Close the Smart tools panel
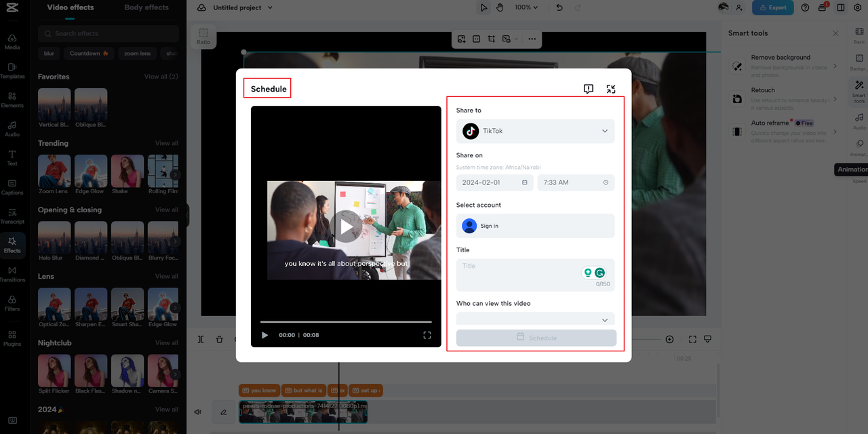The image size is (868, 434). [835, 33]
